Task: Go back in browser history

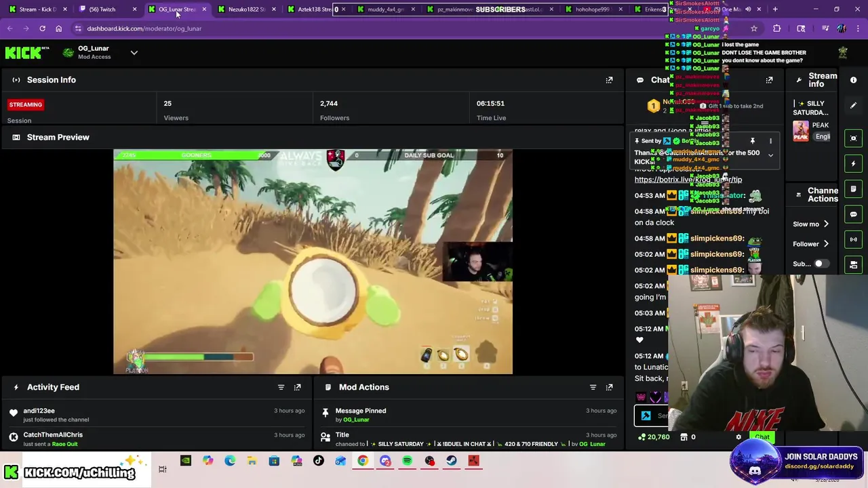Action: pos(9,28)
